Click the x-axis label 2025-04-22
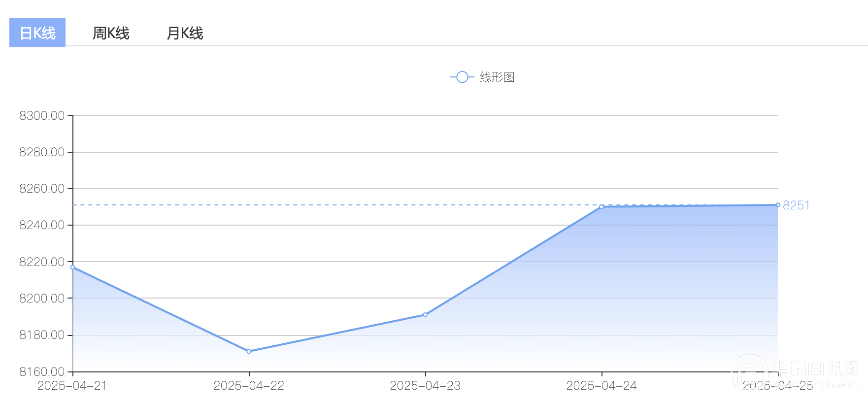Image resolution: width=868 pixels, height=401 pixels. pos(249,386)
